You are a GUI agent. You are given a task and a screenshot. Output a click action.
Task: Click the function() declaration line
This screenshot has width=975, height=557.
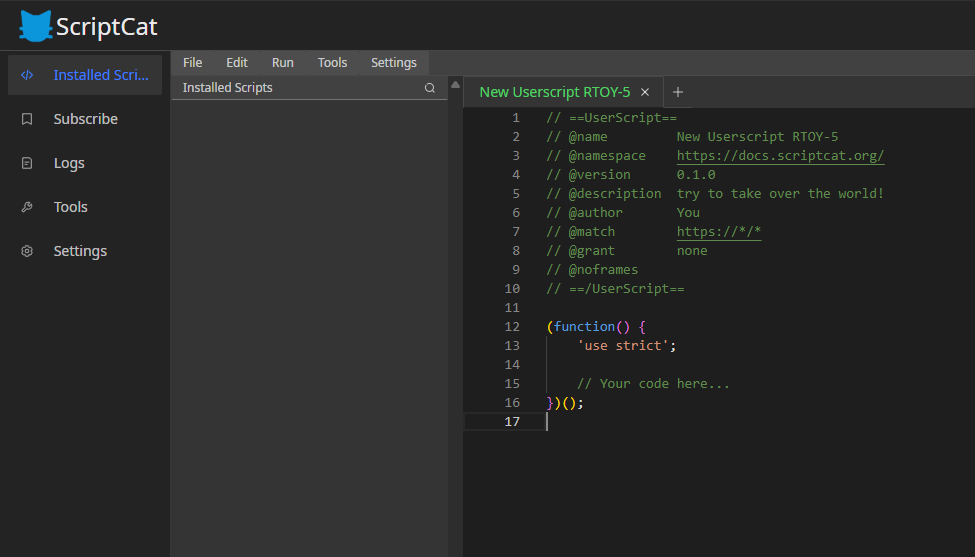(596, 326)
